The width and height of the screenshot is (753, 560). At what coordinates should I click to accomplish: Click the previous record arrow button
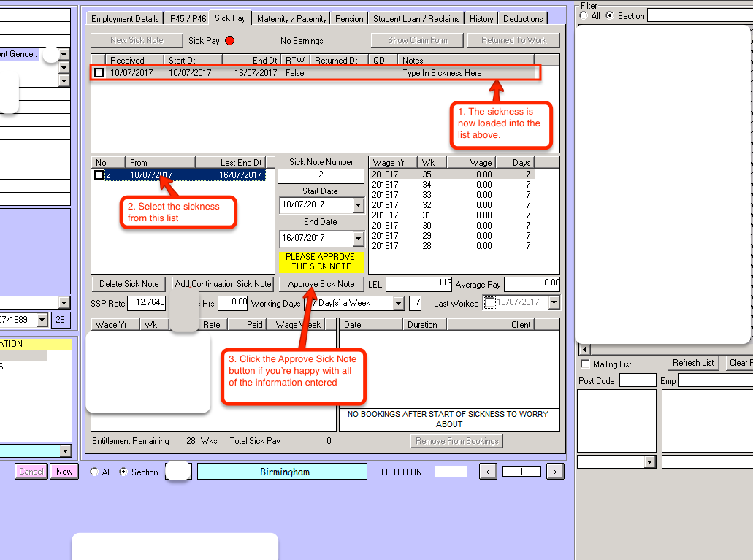click(488, 472)
